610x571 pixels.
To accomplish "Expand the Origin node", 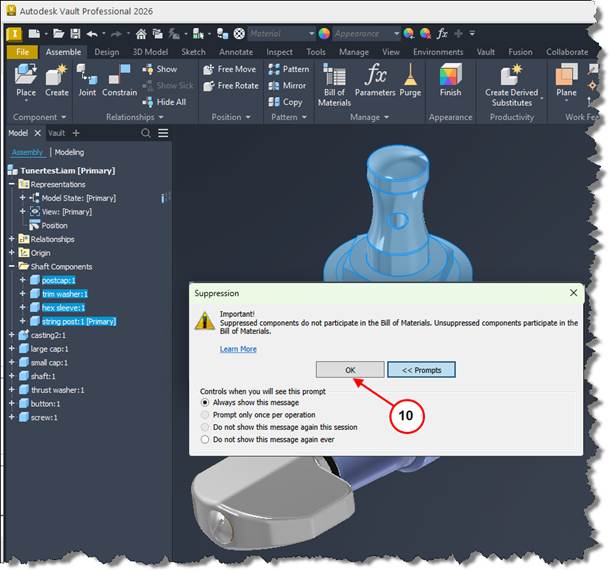I will coord(11,252).
